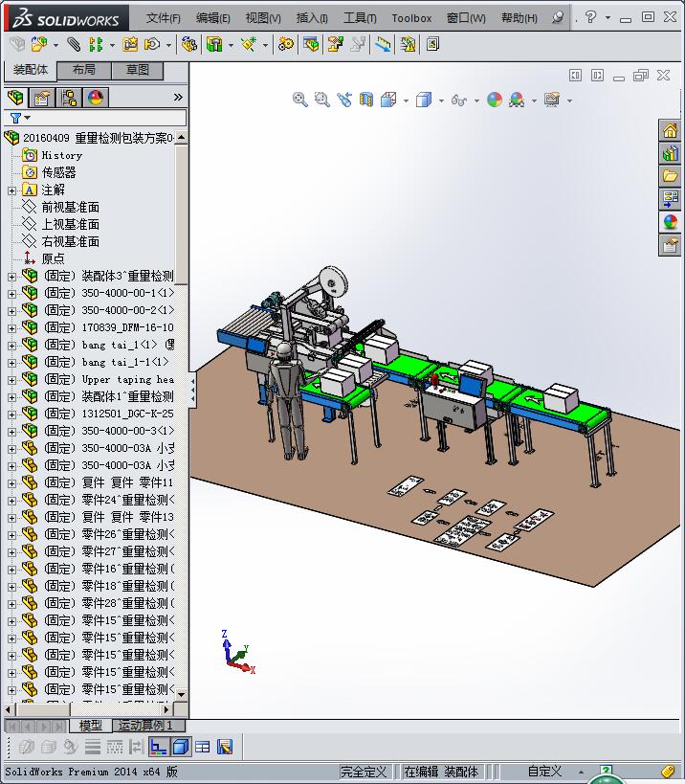Click the Assembly Visualization warning icon
Viewport: 685px width, 784px height.
(x=409, y=44)
